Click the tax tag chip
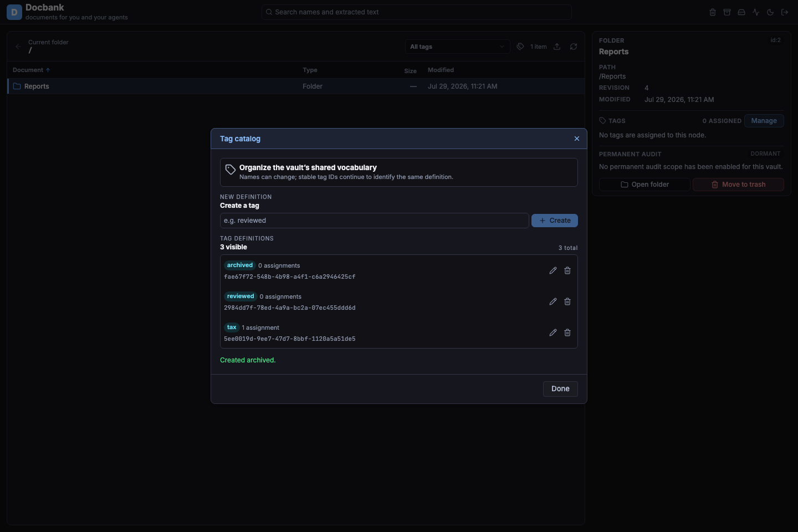This screenshot has width=798, height=532. point(232,328)
